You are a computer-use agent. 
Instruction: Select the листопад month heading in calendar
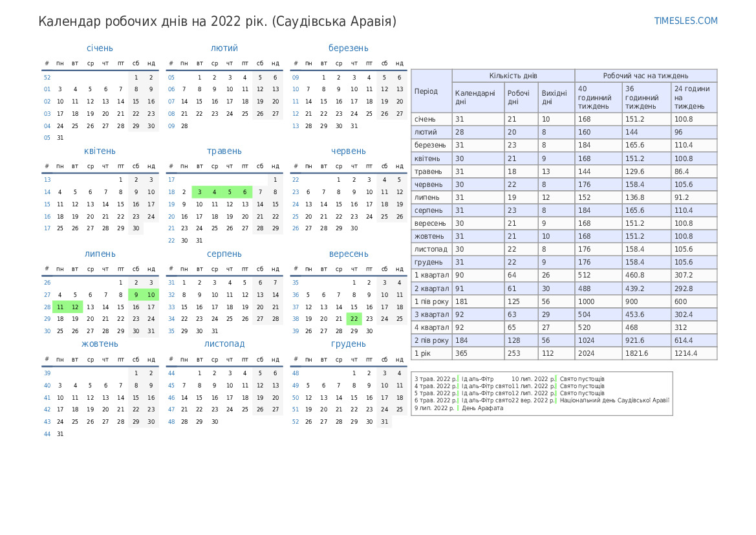[x=224, y=344]
